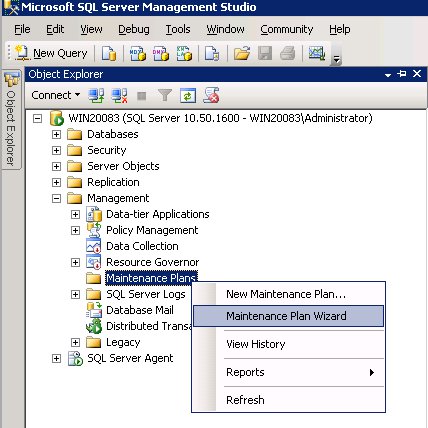
Task: Open the Window menu
Action: 225,29
